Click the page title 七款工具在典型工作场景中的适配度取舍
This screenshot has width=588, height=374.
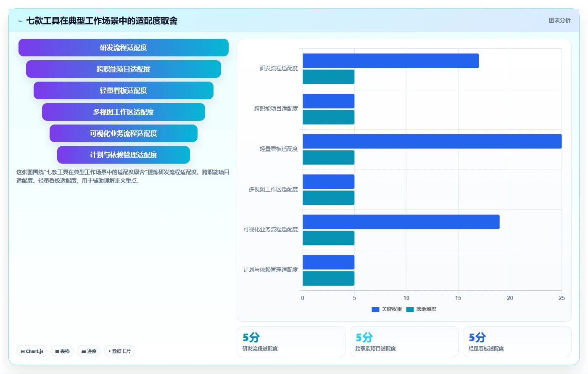coord(102,21)
